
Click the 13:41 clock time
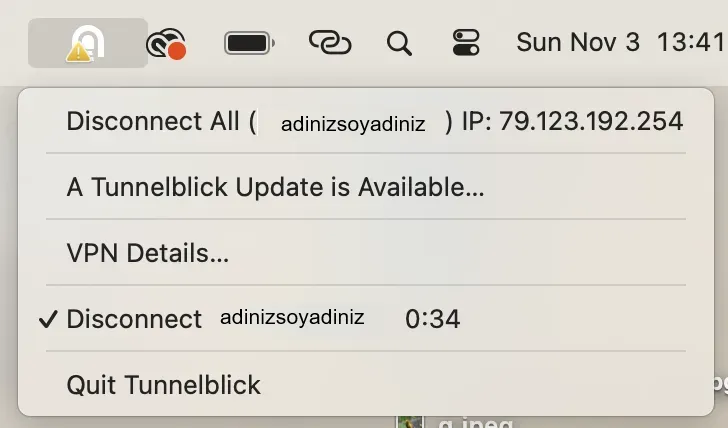point(691,42)
